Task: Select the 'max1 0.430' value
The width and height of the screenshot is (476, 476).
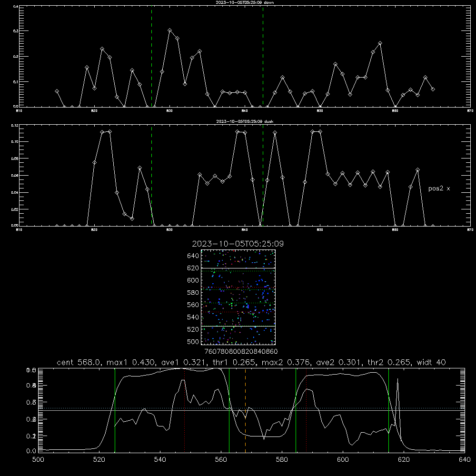Action: [x=131, y=362]
